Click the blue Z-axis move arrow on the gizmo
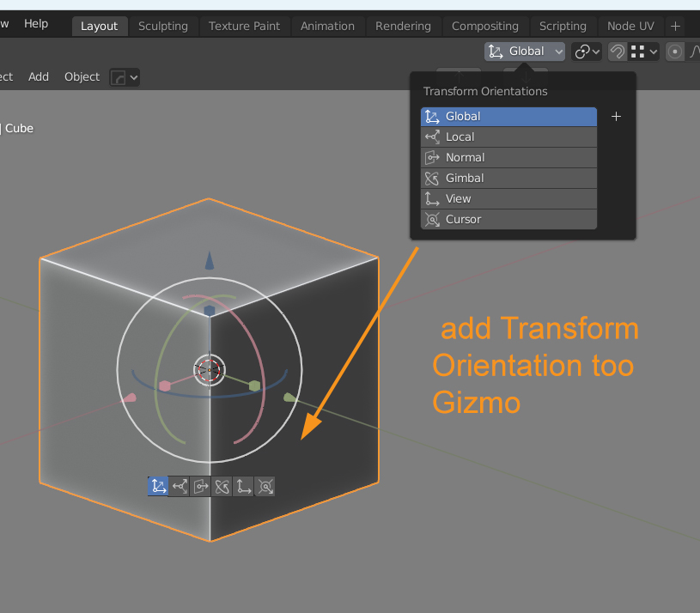The width and height of the screenshot is (700, 613). 210,260
